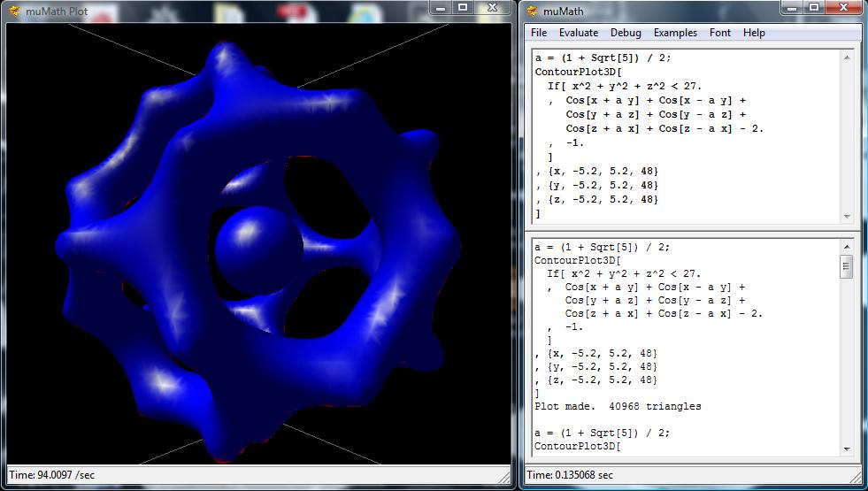Open the Font menu

point(720,33)
